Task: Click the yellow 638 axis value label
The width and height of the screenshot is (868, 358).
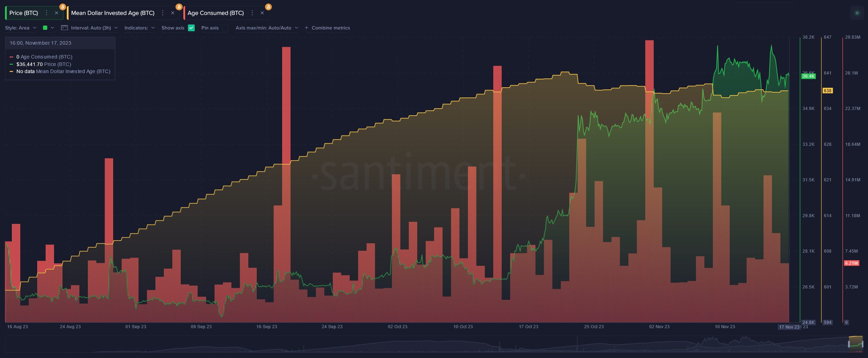Action: (827, 91)
